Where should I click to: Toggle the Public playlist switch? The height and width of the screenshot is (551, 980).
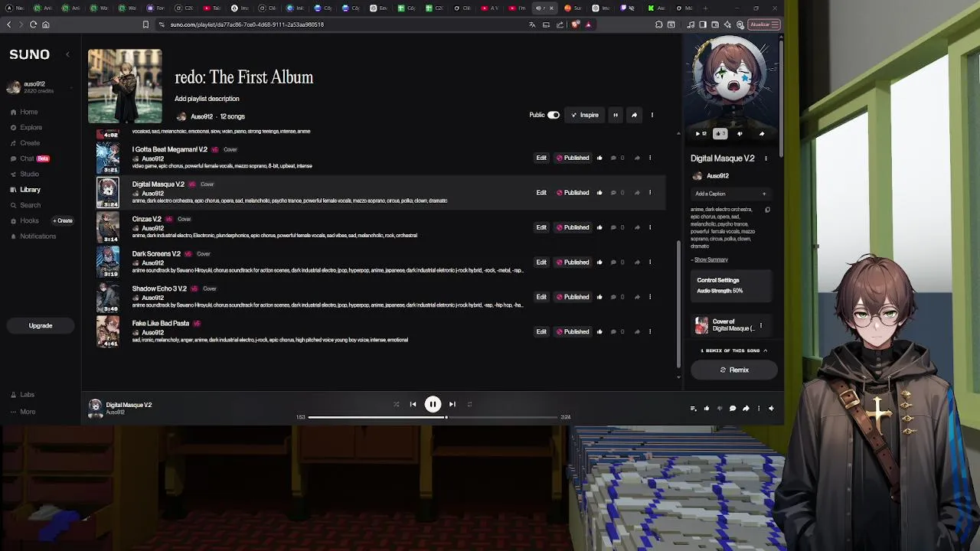point(554,115)
